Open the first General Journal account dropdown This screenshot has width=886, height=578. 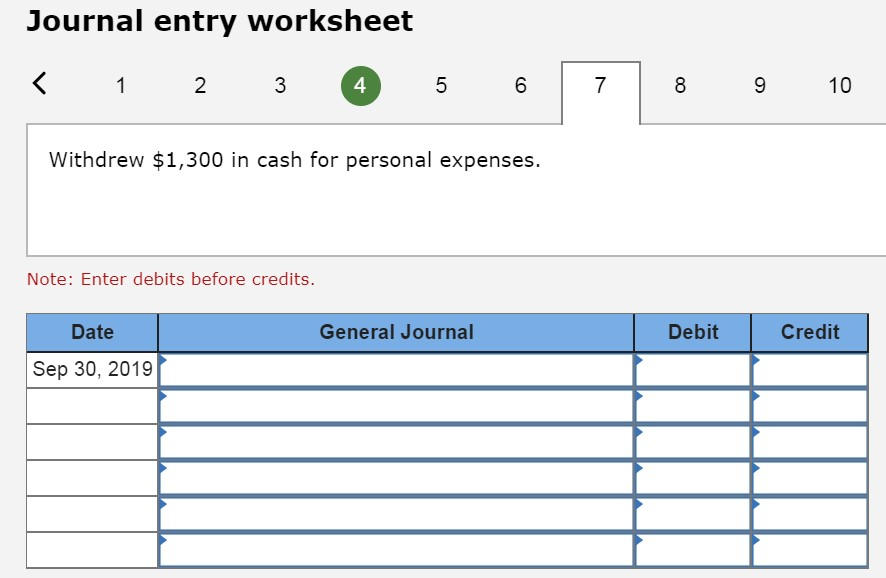pos(395,368)
